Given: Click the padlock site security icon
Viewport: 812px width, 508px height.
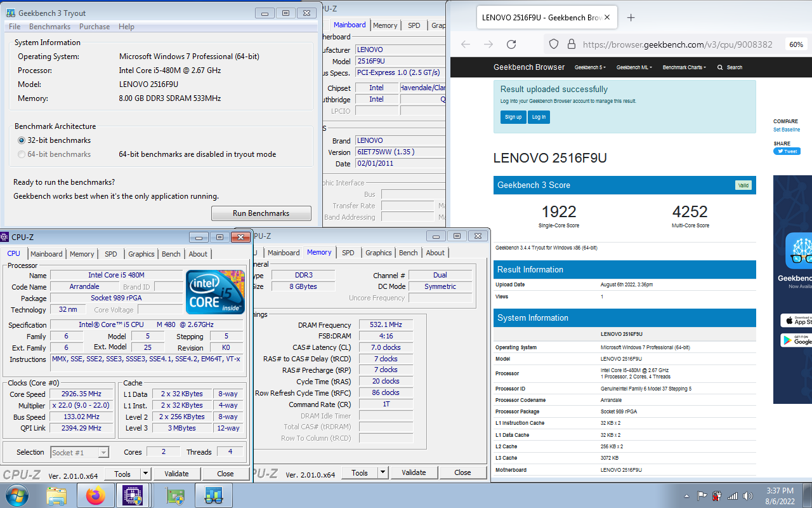Looking at the screenshot, I should [571, 44].
